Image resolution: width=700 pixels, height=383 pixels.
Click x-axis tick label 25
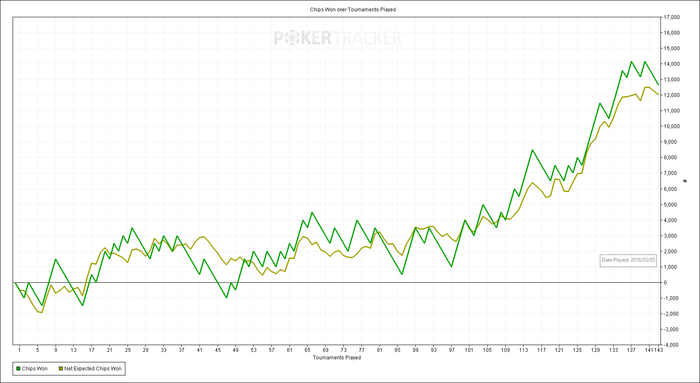click(128, 350)
